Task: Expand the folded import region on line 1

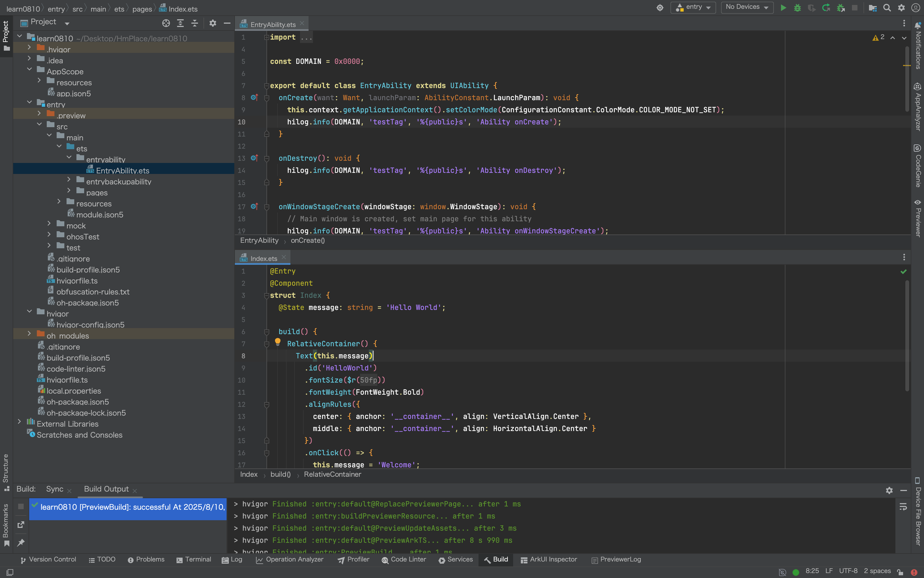Action: pyautogui.click(x=266, y=37)
